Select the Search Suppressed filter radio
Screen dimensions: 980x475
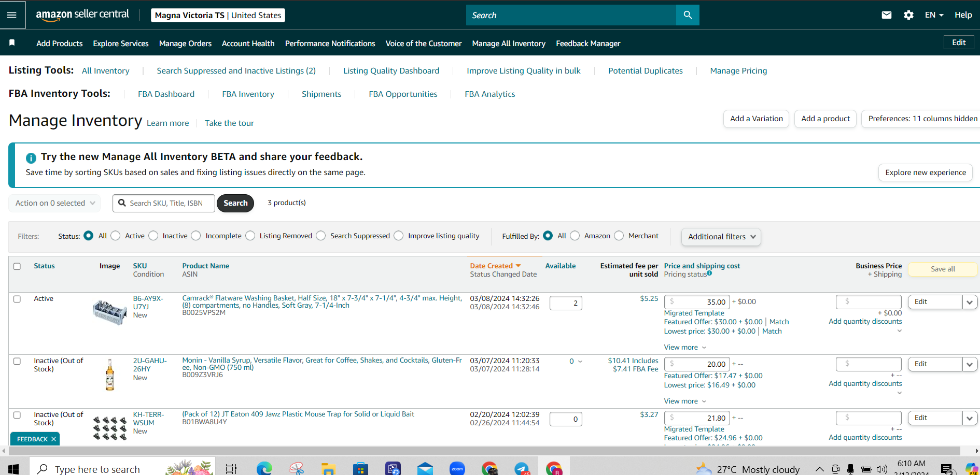[x=321, y=236]
